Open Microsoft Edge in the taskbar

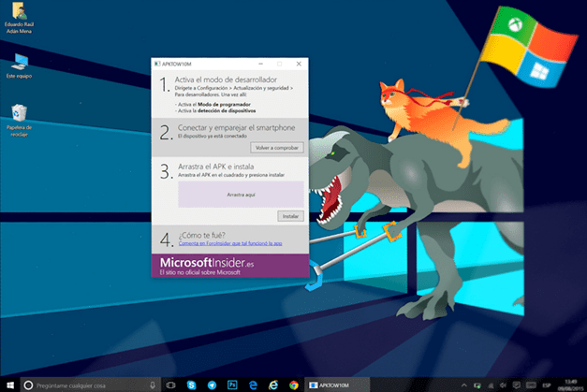(x=253, y=385)
